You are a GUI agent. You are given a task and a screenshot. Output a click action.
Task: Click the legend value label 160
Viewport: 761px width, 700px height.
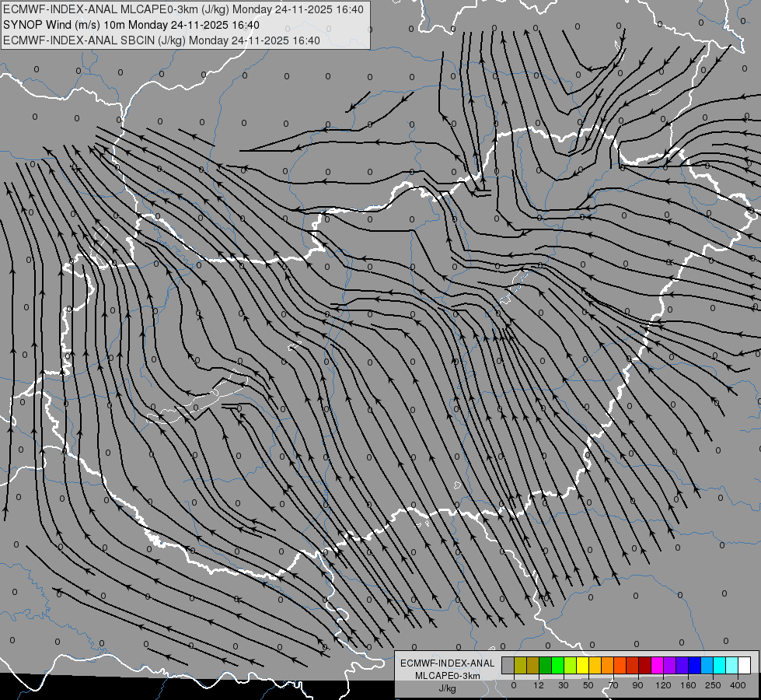(x=688, y=685)
